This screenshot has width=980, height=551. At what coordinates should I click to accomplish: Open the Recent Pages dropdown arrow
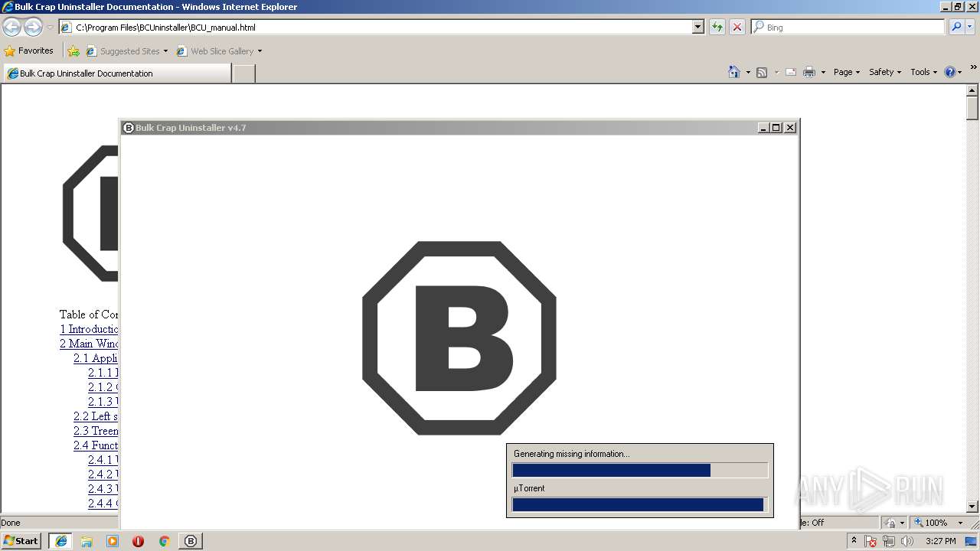click(x=50, y=28)
